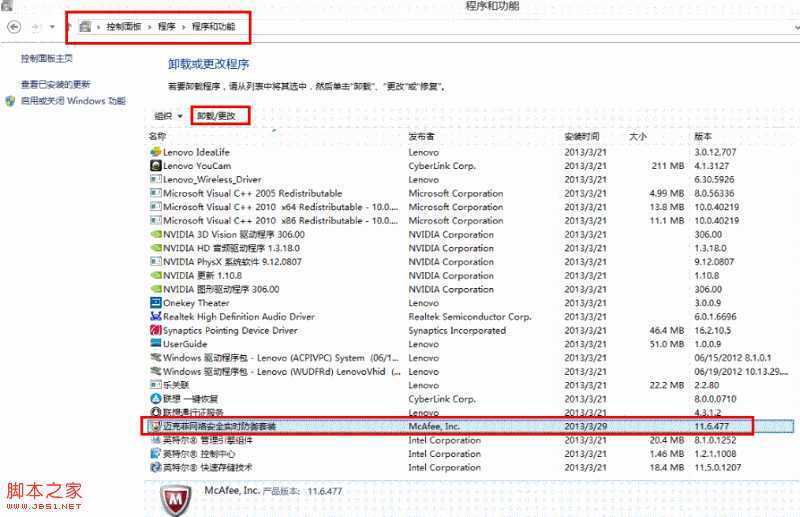The height and width of the screenshot is (517, 800).
Task: Expand the chevron between 控制面板 and 程序
Action: point(149,27)
